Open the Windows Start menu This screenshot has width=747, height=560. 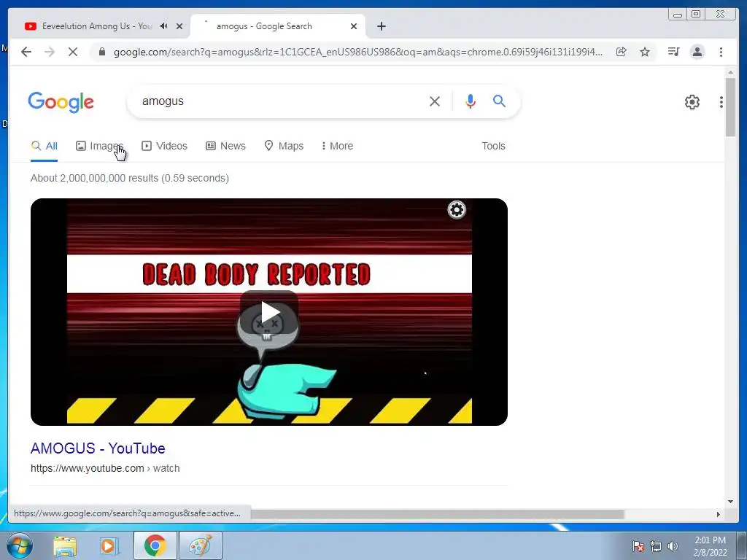point(20,545)
